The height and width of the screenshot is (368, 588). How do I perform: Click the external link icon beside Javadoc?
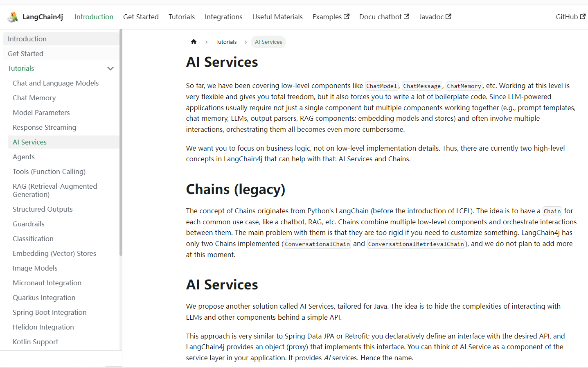click(448, 16)
